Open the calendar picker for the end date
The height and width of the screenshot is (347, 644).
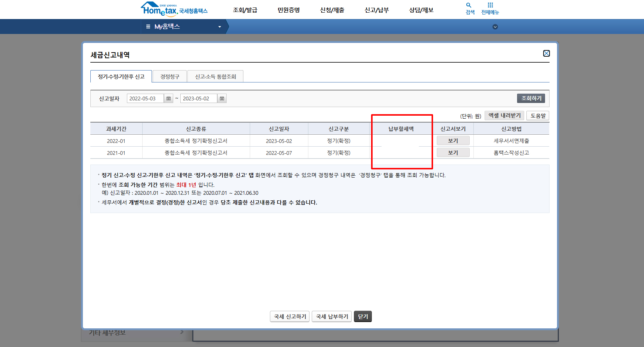[222, 98]
